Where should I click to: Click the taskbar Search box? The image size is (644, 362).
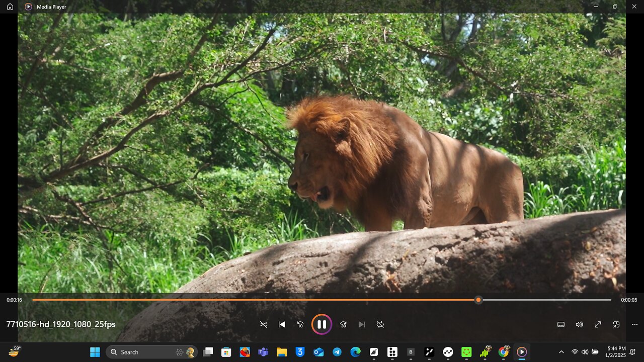point(151,352)
